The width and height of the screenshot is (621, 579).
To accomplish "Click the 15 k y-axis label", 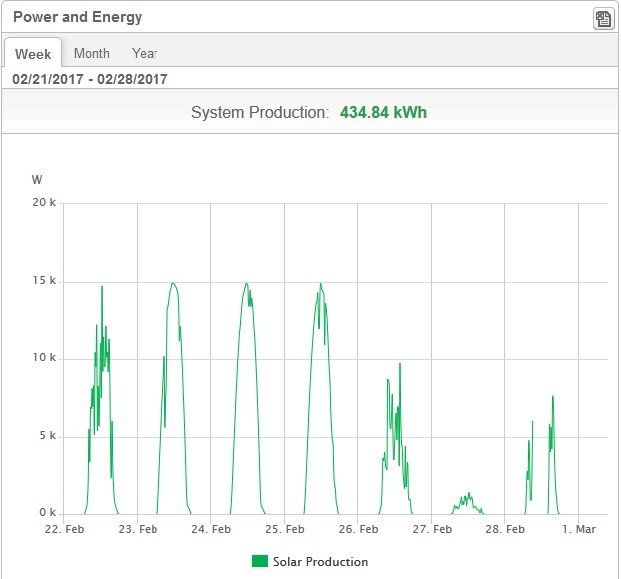I will 44,280.
